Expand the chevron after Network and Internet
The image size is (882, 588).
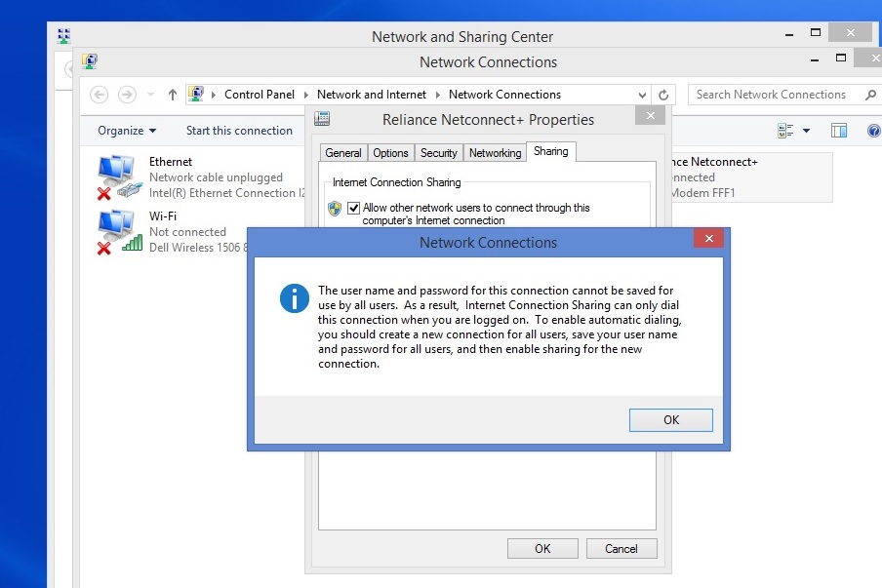click(x=438, y=95)
